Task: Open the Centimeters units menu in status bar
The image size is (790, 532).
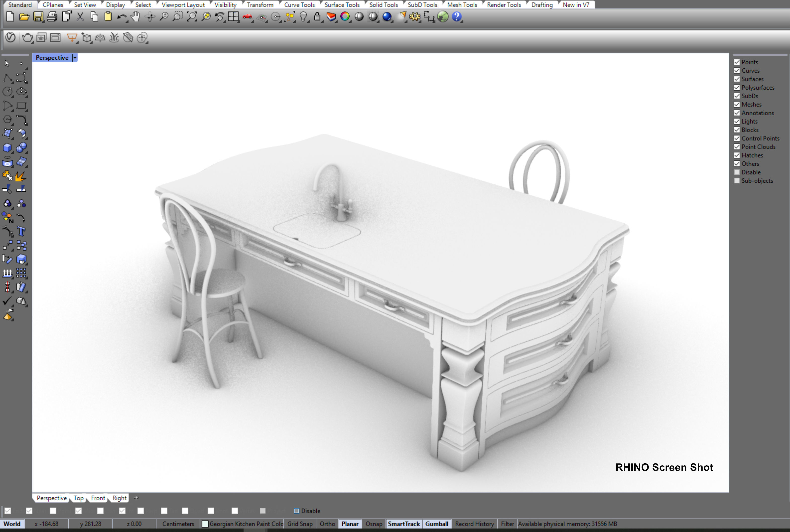Action: point(178,524)
